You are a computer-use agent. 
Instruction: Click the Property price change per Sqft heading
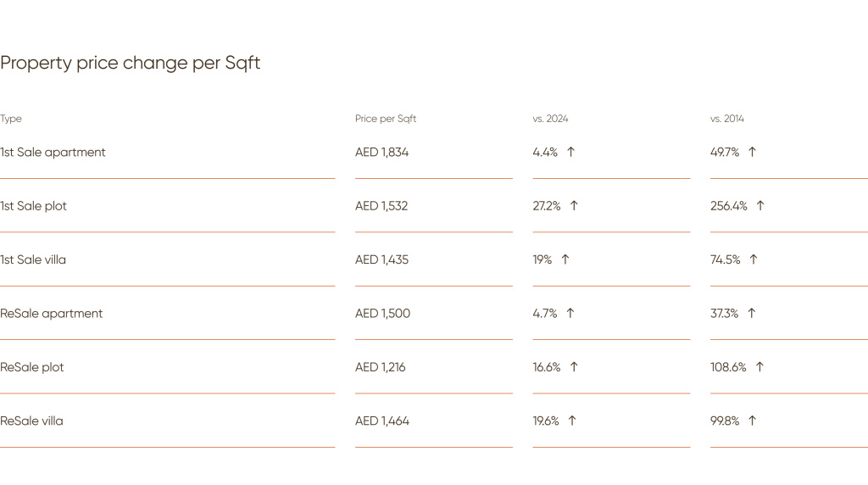coord(130,63)
